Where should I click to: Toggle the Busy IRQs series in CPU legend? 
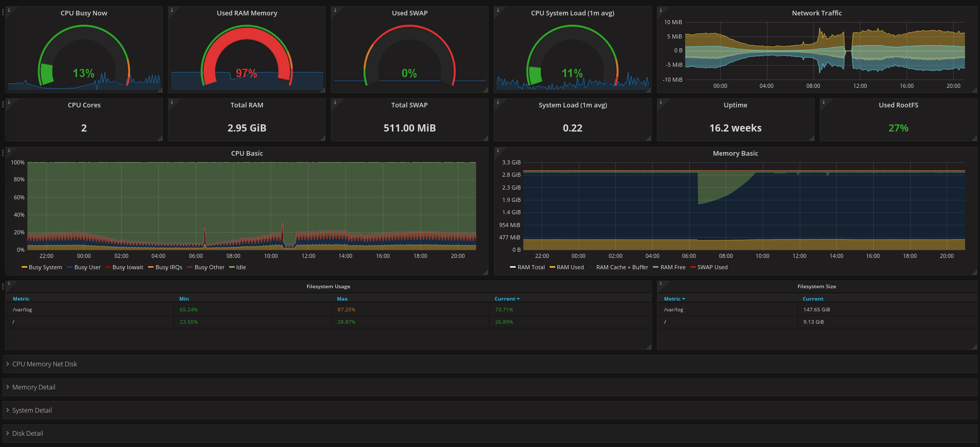(x=169, y=267)
